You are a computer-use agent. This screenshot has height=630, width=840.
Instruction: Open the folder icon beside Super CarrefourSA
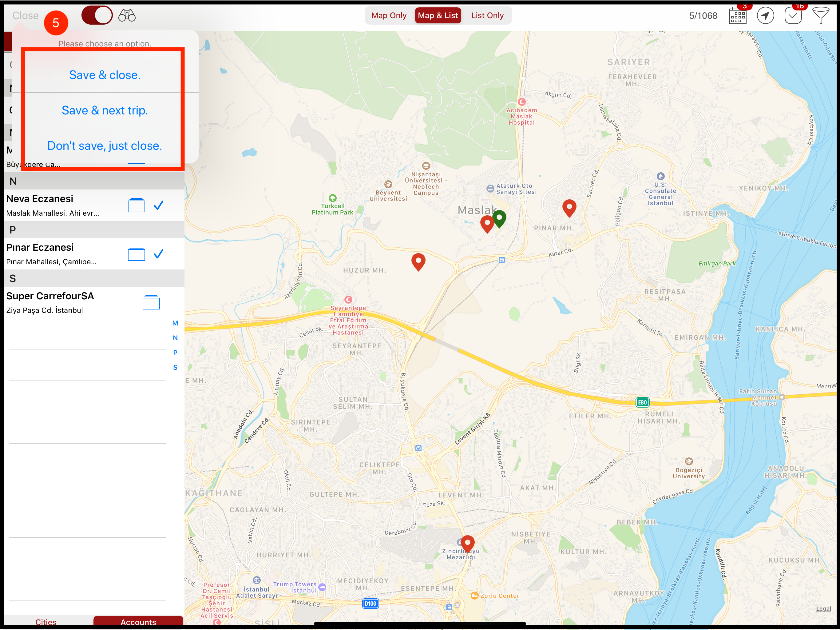pos(151,302)
